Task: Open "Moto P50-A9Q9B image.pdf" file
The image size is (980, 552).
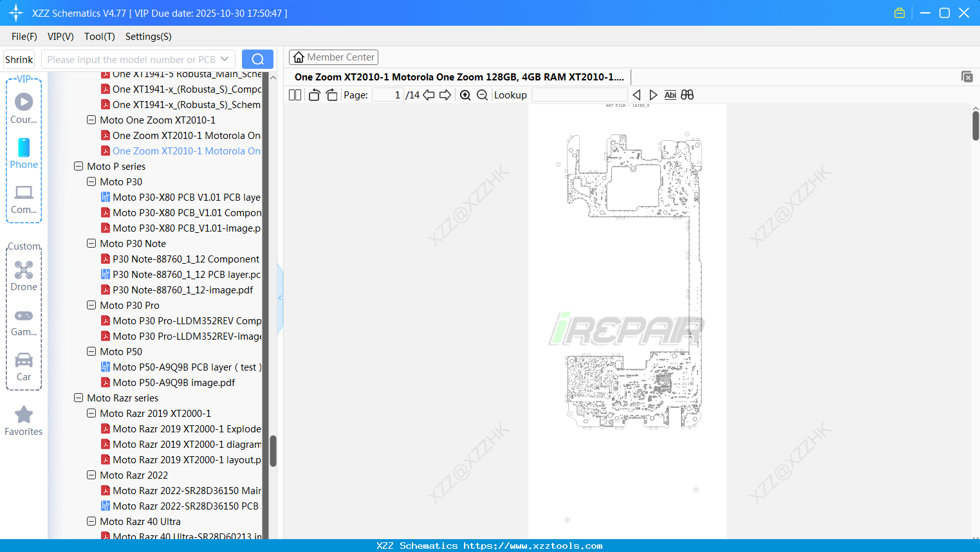Action: coord(168,382)
